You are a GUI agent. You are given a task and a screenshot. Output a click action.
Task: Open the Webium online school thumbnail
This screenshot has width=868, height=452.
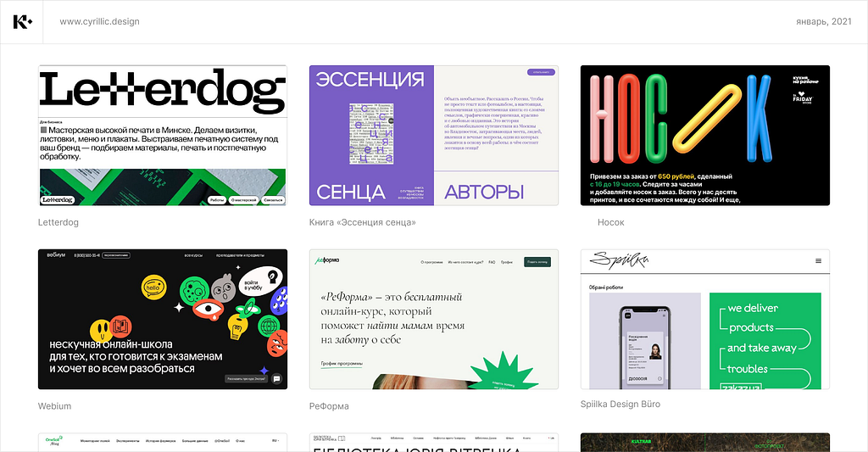163,319
